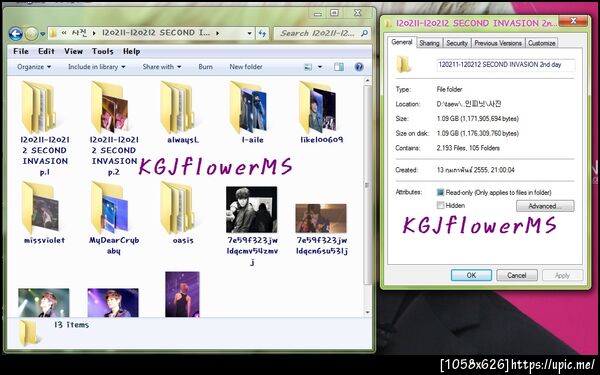Click the blue help question mark icon
The image size is (600, 375).
pyautogui.click(x=359, y=67)
